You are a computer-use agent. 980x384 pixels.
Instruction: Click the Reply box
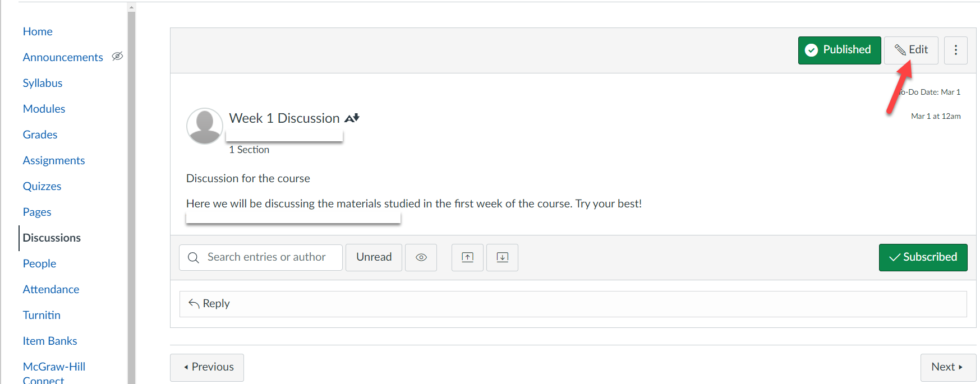pos(573,304)
